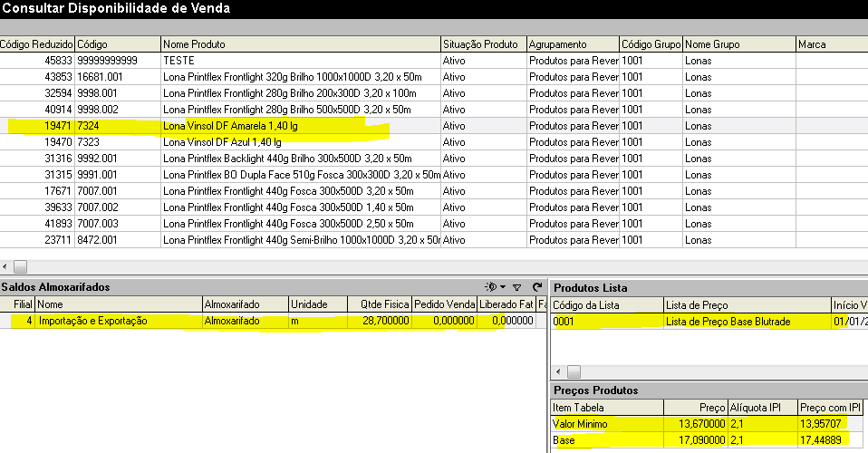Select Lona Printflex BO Dupla Face 510g row
868x453 pixels.
(434, 175)
